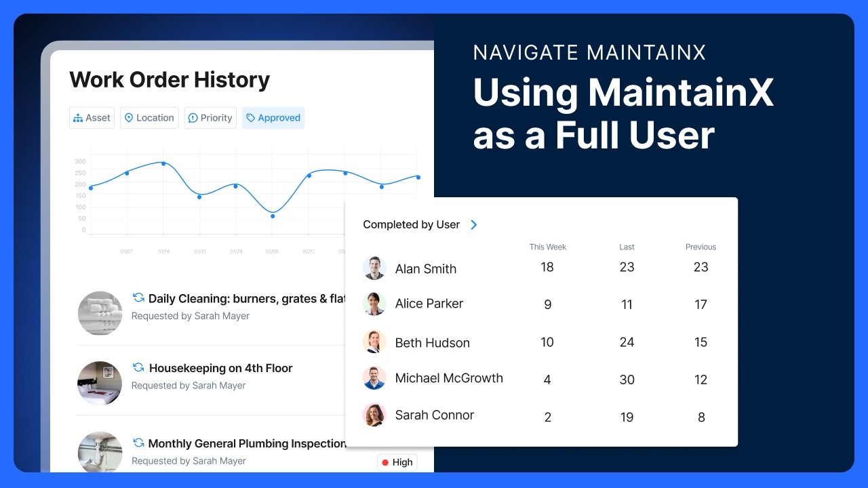Click Alan Smith's avatar
The width and height of the screenshot is (868, 488).
[374, 268]
